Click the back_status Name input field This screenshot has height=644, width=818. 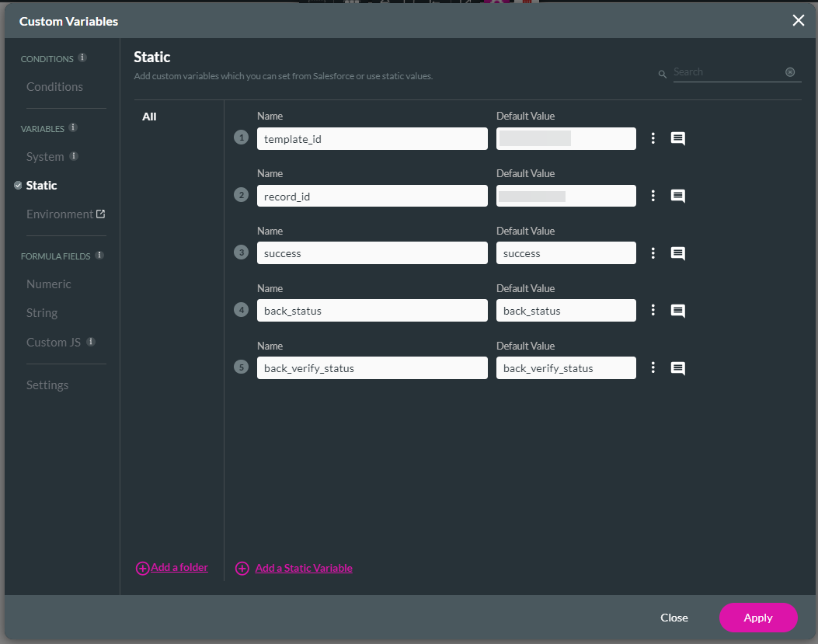(x=371, y=311)
